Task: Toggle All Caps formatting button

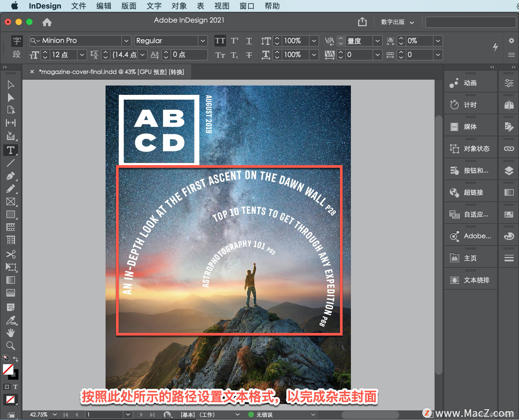Action: tap(220, 41)
